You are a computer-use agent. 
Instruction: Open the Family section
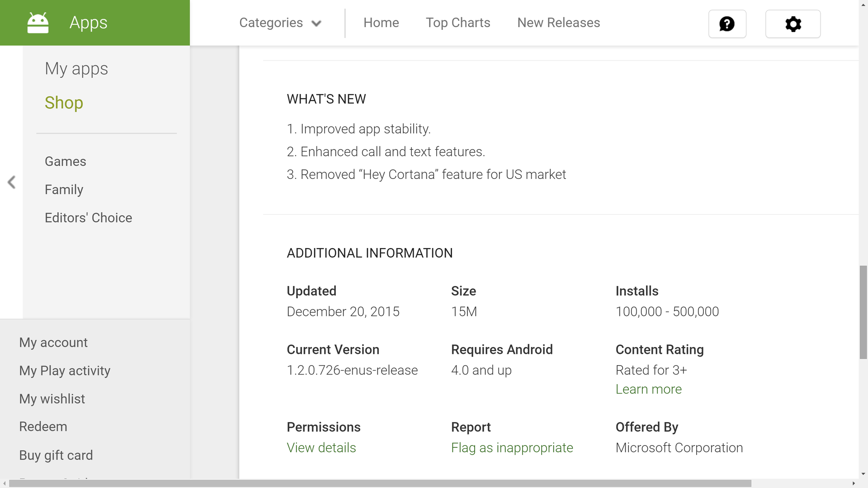click(64, 189)
